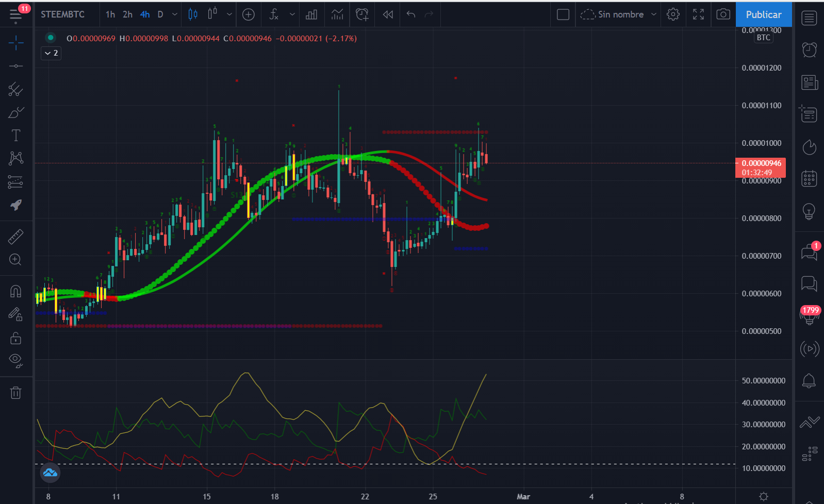Image resolution: width=824 pixels, height=504 pixels.
Task: Open public chats with one unread message
Action: [809, 252]
